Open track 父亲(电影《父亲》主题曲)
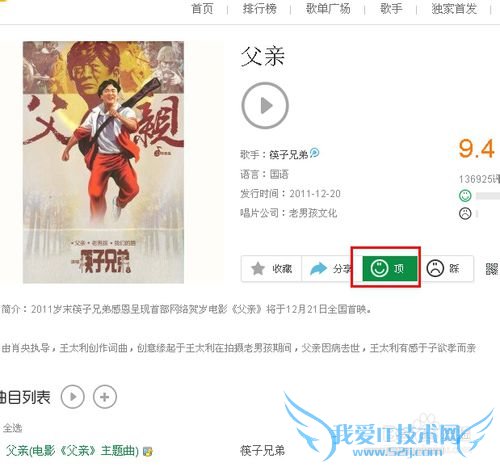 (72, 451)
